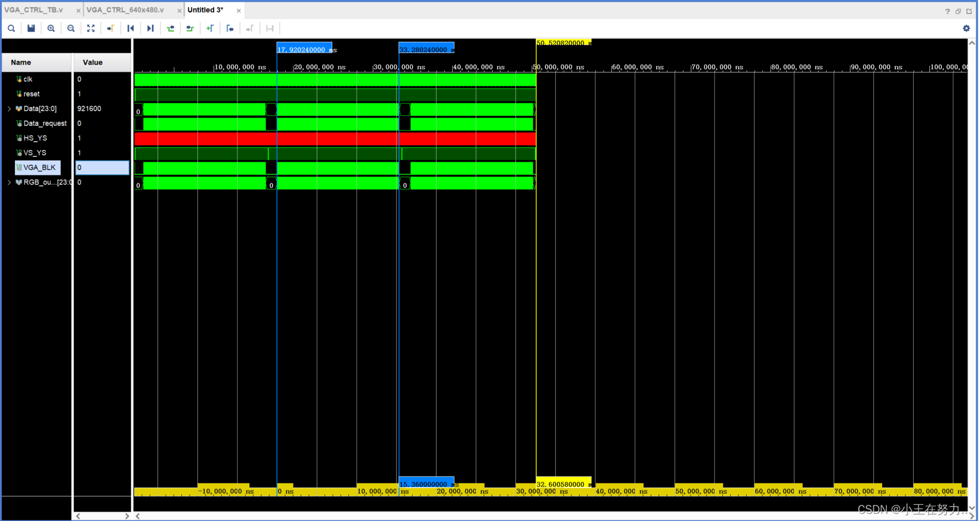Screen dimensions: 980x521
Task: Close the Untitled 3 tab
Action: [239, 11]
